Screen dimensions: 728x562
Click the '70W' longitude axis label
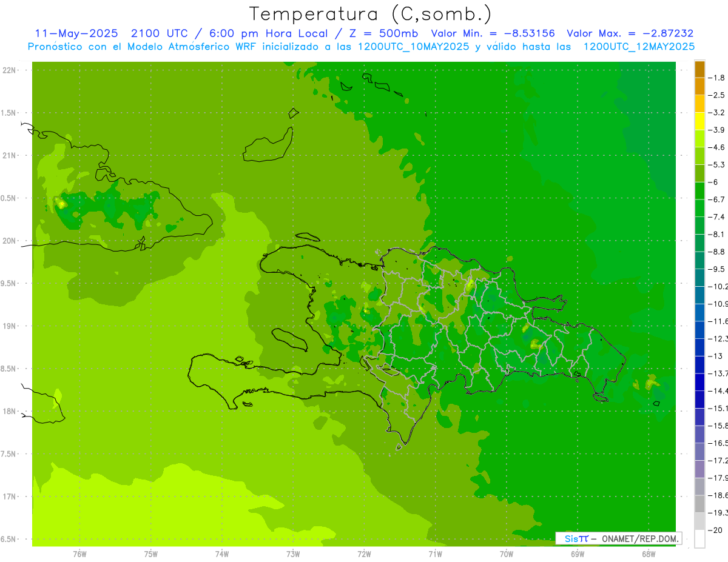(507, 554)
